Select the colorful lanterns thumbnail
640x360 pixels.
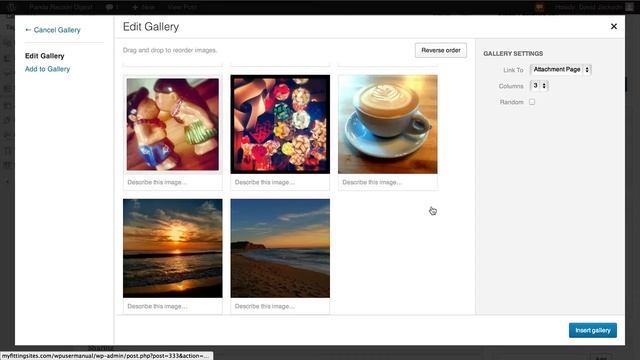(280, 124)
